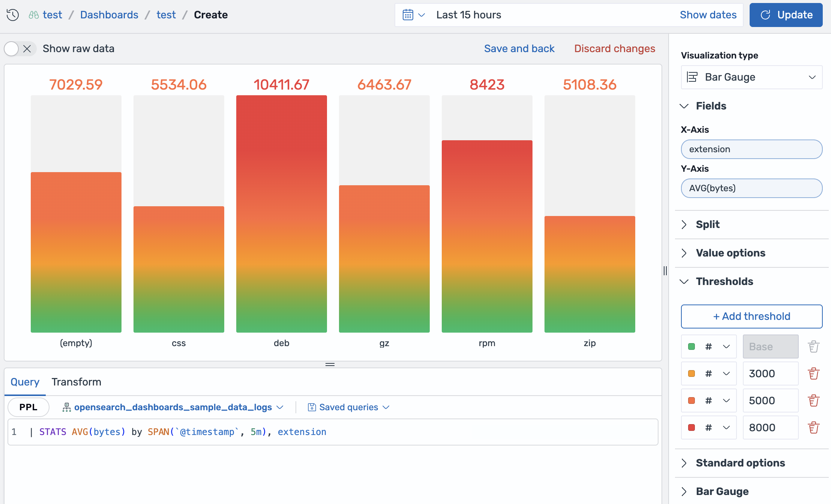This screenshot has height=504, width=831.
Task: Open the dataset selector opensearch_dashboards_sample_data_logs
Action: tap(173, 407)
